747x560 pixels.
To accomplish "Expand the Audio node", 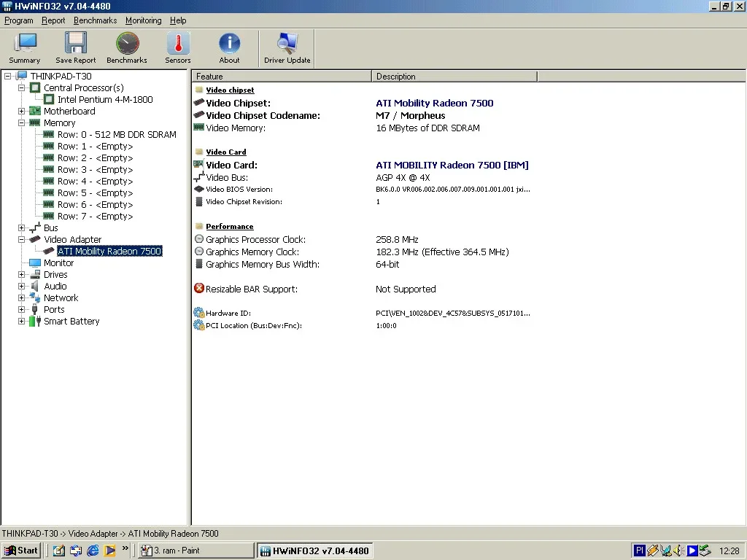I will 21,286.
